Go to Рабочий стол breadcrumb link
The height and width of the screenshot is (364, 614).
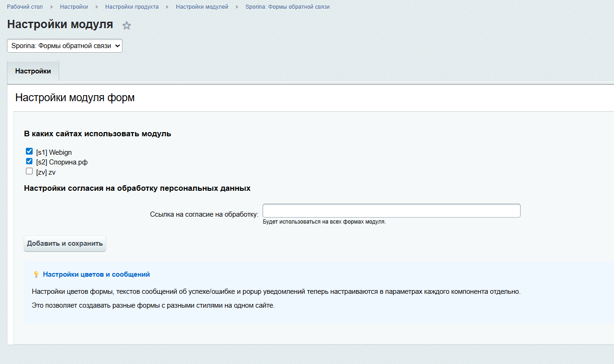25,7
